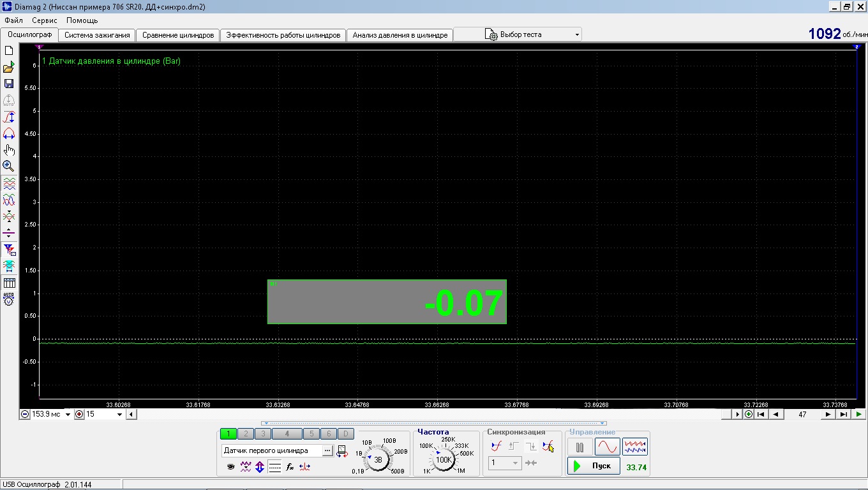This screenshot has height=490, width=868.
Task: Open the 153.9 мс time scale dropdown
Action: tap(68, 415)
